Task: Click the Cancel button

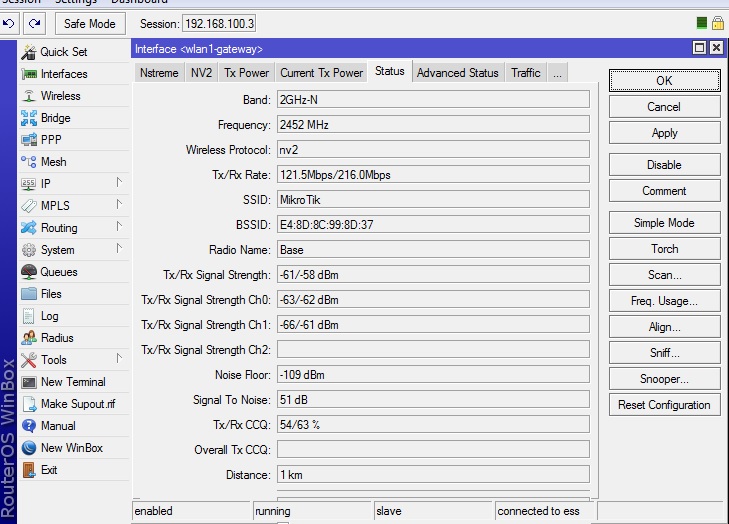Action: (x=664, y=107)
